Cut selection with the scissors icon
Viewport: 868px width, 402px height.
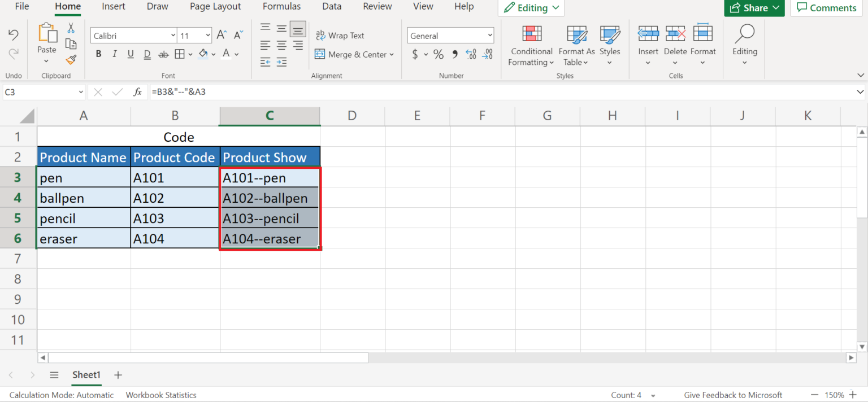pyautogui.click(x=71, y=28)
